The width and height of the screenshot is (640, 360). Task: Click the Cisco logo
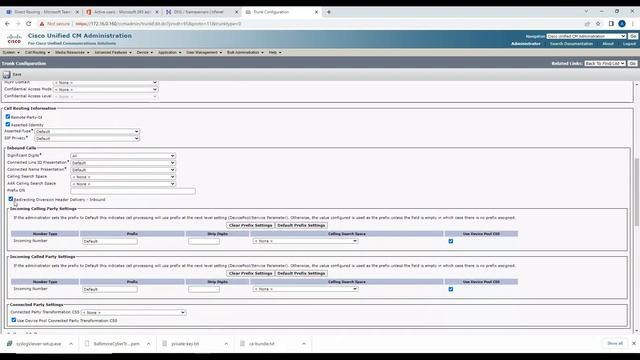(14, 39)
